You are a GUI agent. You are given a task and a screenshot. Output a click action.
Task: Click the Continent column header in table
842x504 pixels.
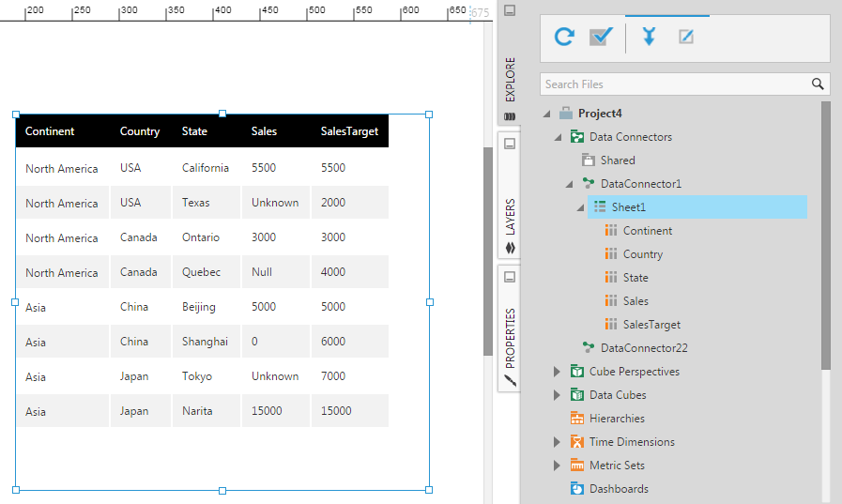[x=50, y=131]
